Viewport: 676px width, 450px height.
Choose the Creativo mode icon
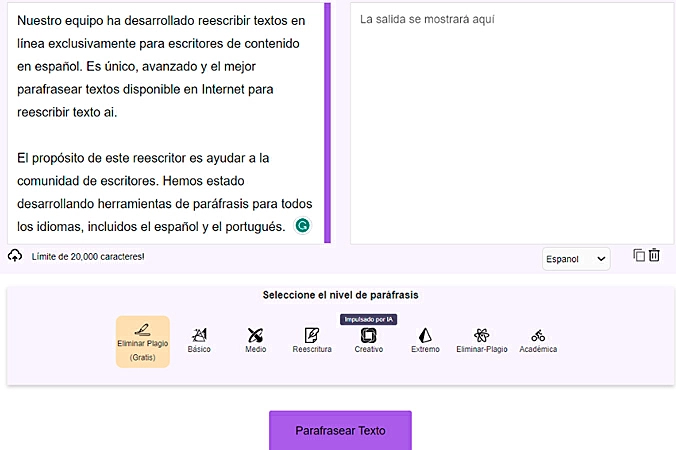point(368,336)
